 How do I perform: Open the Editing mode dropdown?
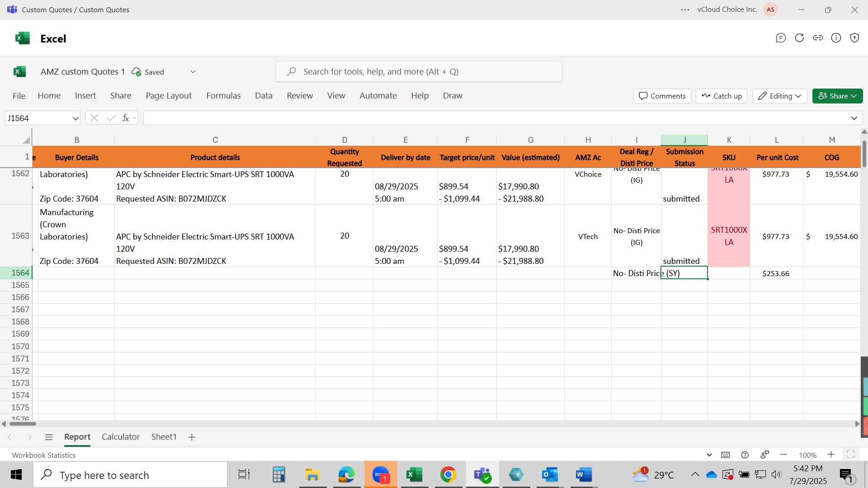pos(780,96)
